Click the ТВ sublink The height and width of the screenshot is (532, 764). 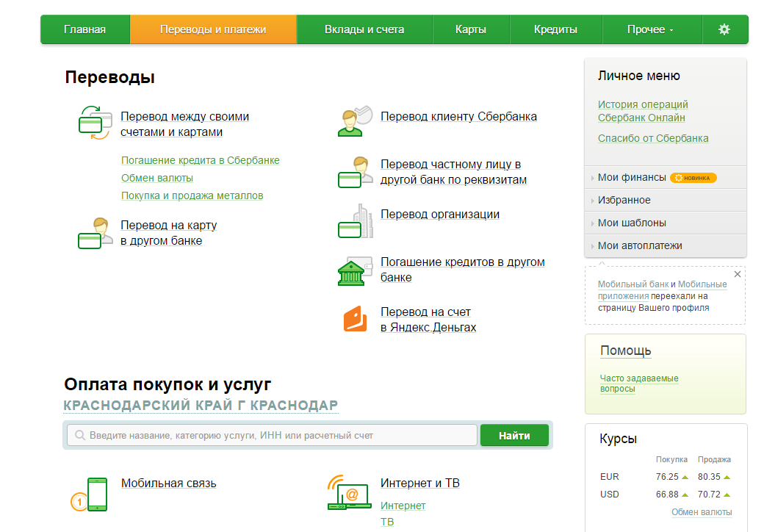[x=387, y=522]
